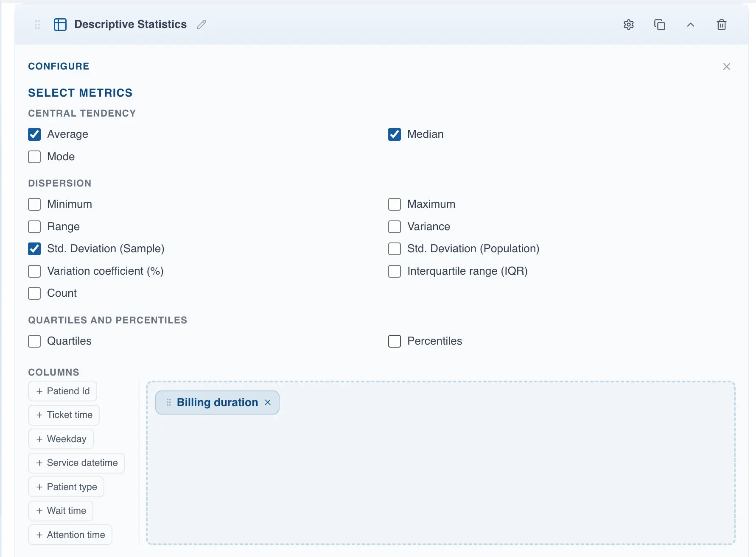Image resolution: width=756 pixels, height=557 pixels.
Task: Disable the Median checkbox
Action: 394,134
